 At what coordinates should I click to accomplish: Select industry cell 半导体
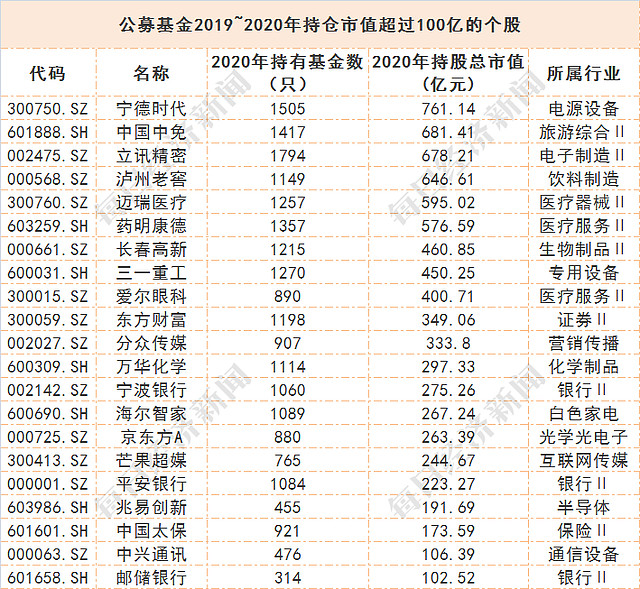tap(584, 508)
